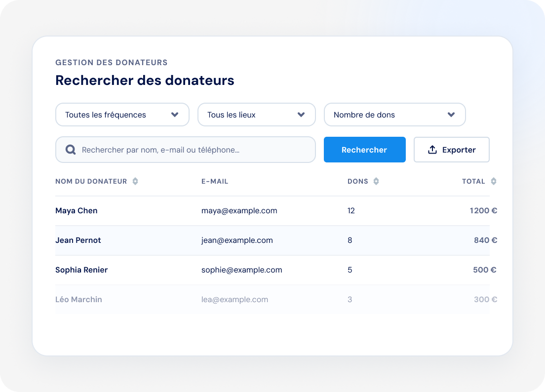Sort by DONS column sort icon

(376, 181)
